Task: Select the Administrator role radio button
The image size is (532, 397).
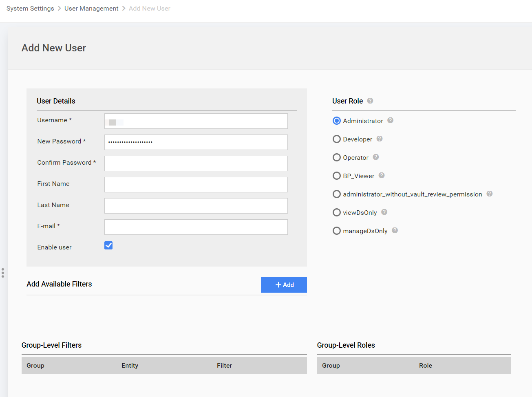Action: tap(337, 121)
